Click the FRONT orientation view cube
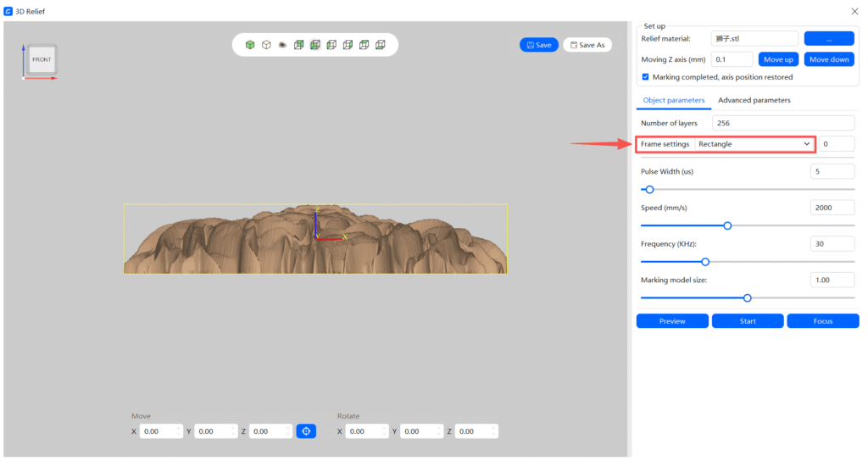 [x=42, y=60]
